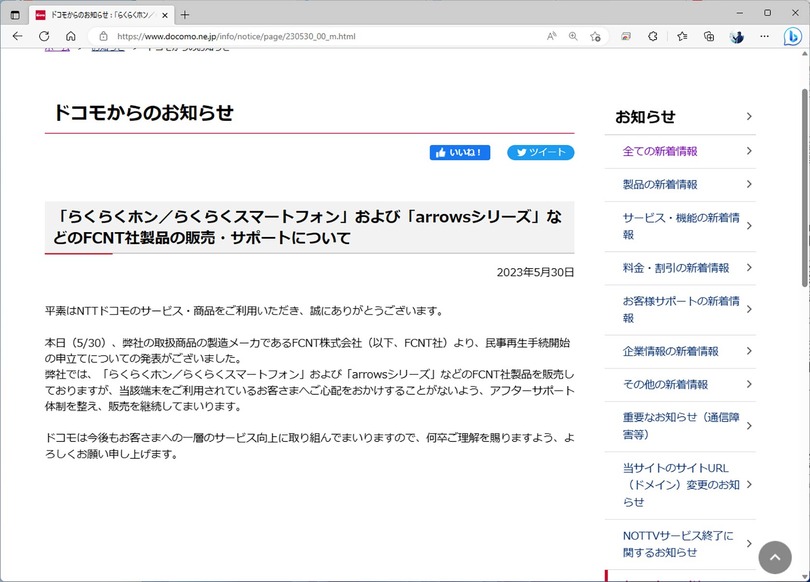View site information lock icon
This screenshot has height=582, width=810.
click(103, 36)
